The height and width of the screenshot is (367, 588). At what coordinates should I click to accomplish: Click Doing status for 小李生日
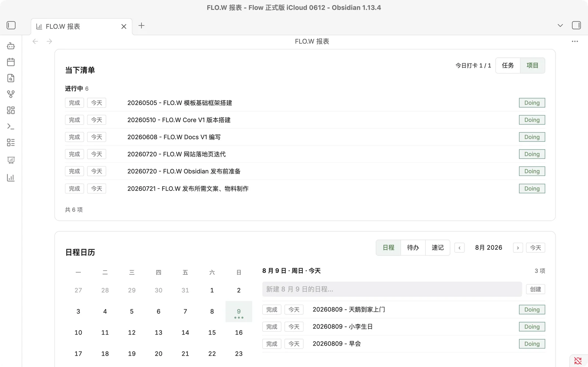click(x=532, y=327)
